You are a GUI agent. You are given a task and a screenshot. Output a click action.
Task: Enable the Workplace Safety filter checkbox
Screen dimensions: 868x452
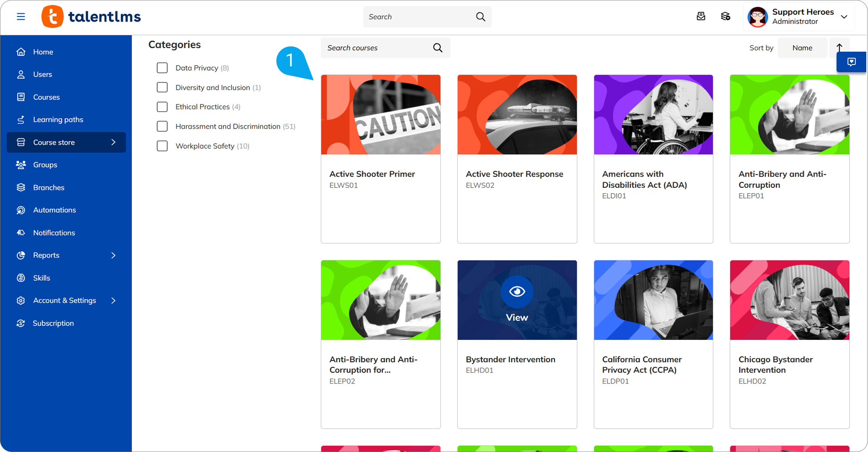click(162, 146)
